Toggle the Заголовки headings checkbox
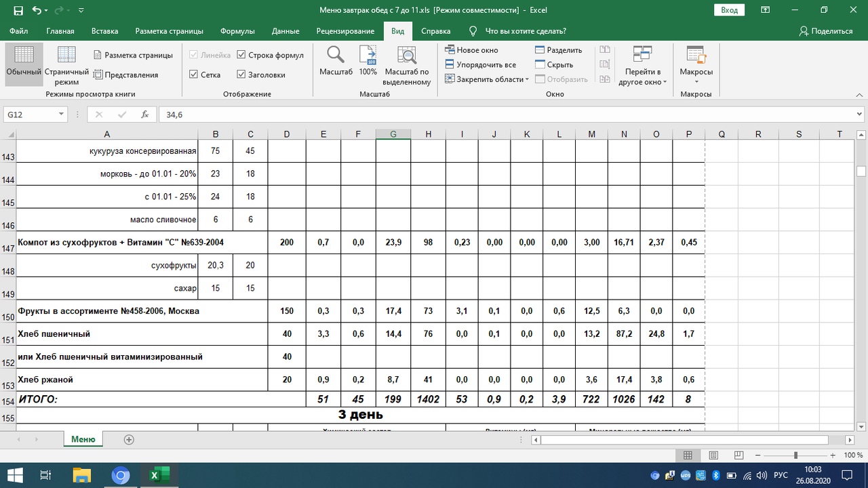This screenshot has width=868, height=488. click(241, 75)
